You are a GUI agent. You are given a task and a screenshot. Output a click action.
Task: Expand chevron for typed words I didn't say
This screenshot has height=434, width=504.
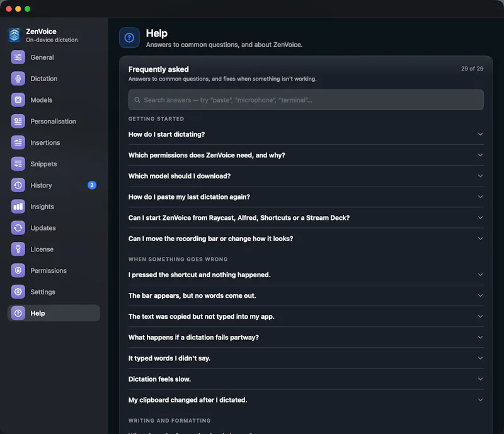[x=480, y=358]
